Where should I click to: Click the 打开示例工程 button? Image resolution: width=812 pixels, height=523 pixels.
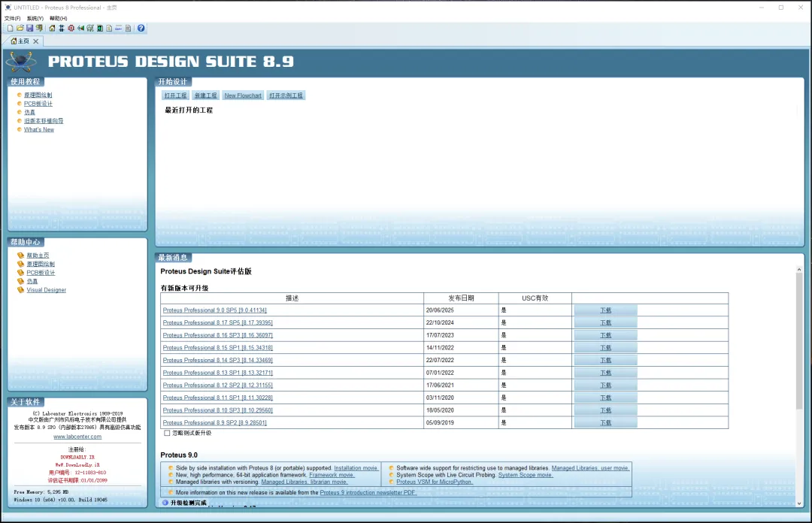[286, 95]
